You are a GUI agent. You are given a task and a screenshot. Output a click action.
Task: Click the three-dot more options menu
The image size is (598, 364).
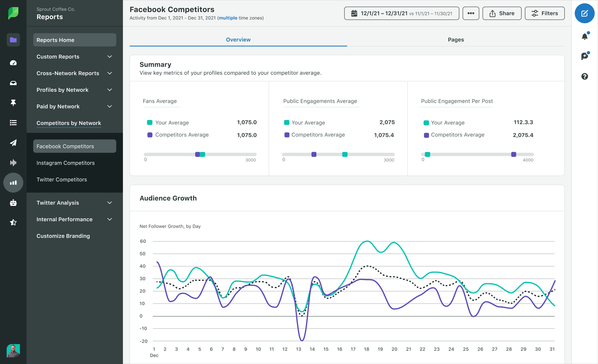(x=471, y=14)
